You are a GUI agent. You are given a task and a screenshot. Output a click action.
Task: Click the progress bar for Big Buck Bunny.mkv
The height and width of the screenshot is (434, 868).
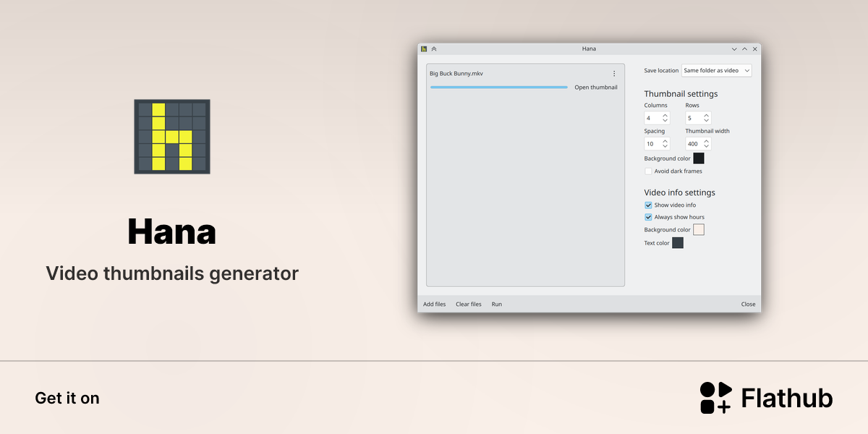[499, 88]
